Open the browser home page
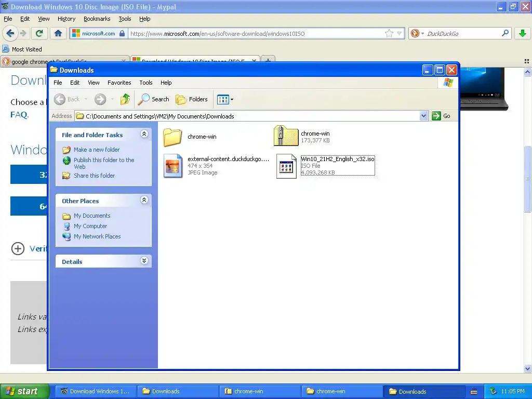 pos(58,33)
